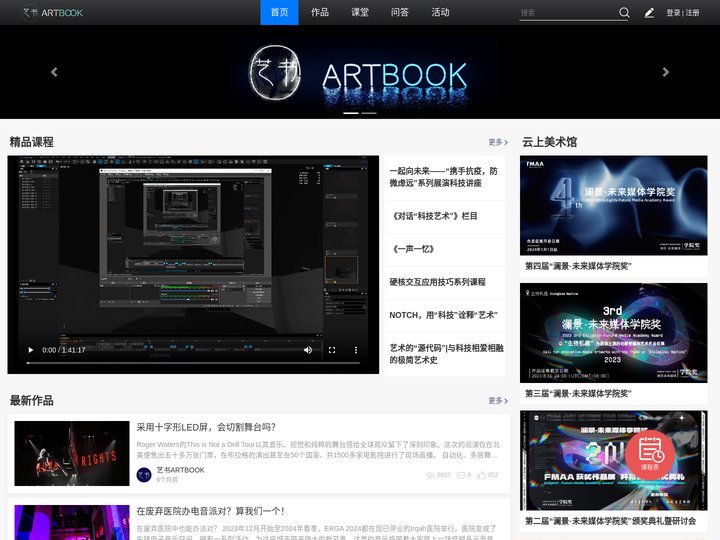Click the 9个月前 timestamp on first article
Viewport: 720px width, 540px height.
tap(167, 480)
